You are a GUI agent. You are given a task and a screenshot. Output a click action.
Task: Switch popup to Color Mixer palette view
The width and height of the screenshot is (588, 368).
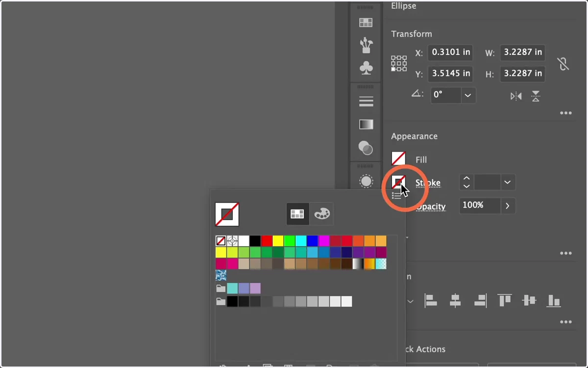pos(322,213)
